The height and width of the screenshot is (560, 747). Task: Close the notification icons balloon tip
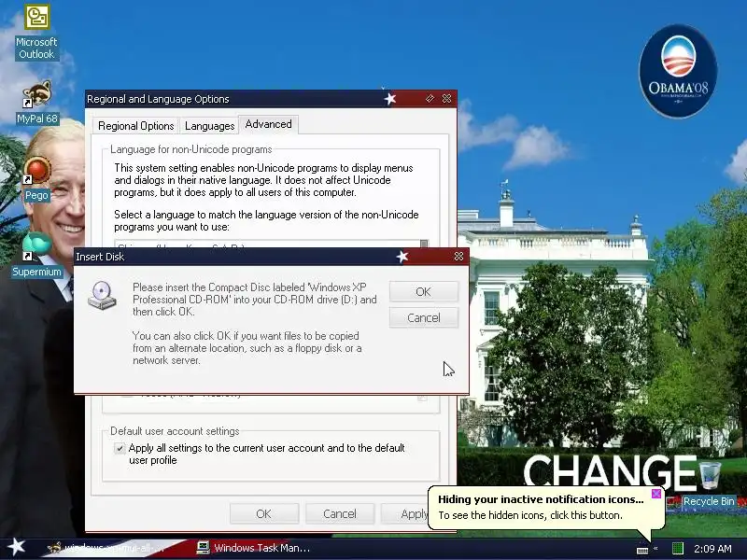[656, 494]
